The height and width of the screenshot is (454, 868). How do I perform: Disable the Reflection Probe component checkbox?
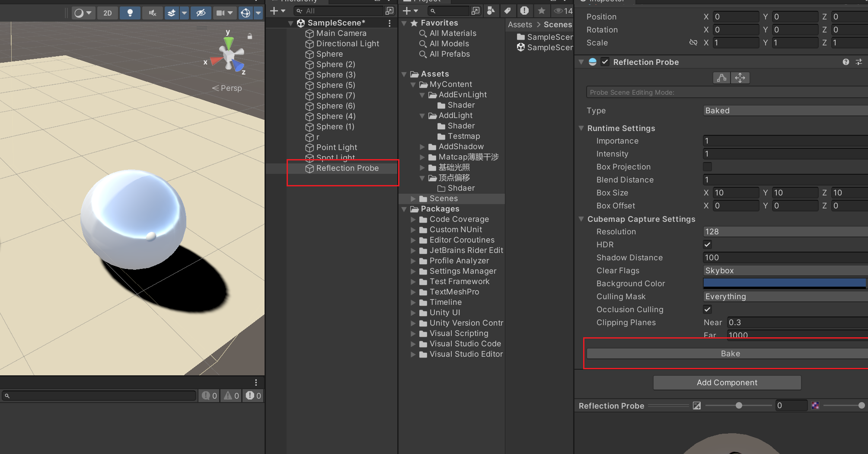click(605, 62)
